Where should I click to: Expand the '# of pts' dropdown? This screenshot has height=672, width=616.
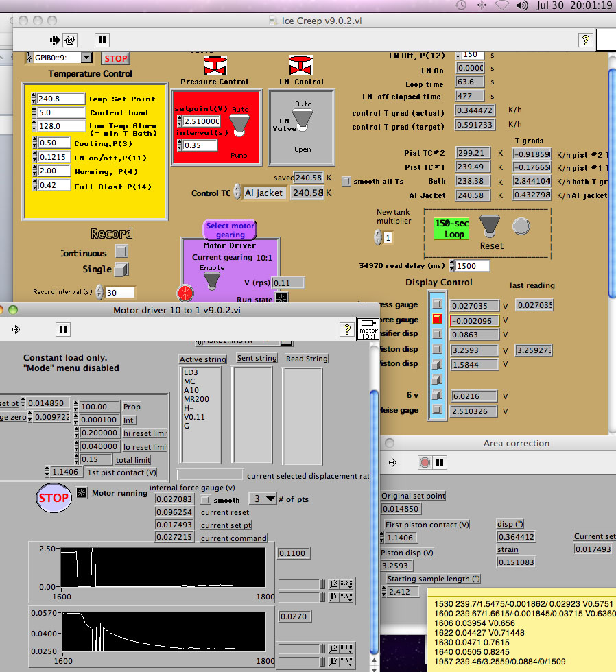[263, 499]
